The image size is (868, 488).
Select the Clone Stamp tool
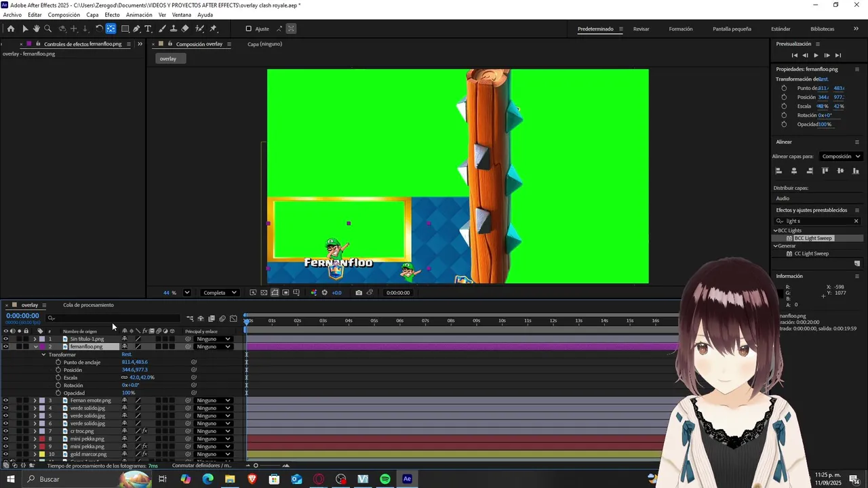(x=174, y=28)
